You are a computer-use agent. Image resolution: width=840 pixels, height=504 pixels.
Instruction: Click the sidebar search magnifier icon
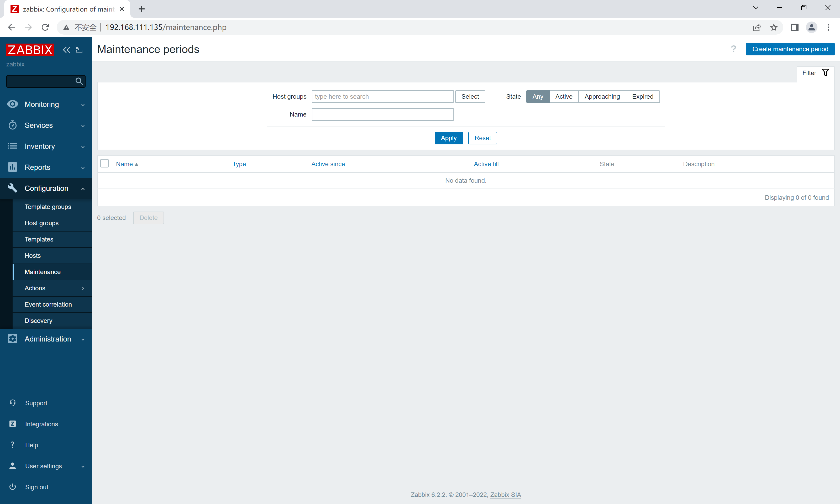tap(79, 81)
